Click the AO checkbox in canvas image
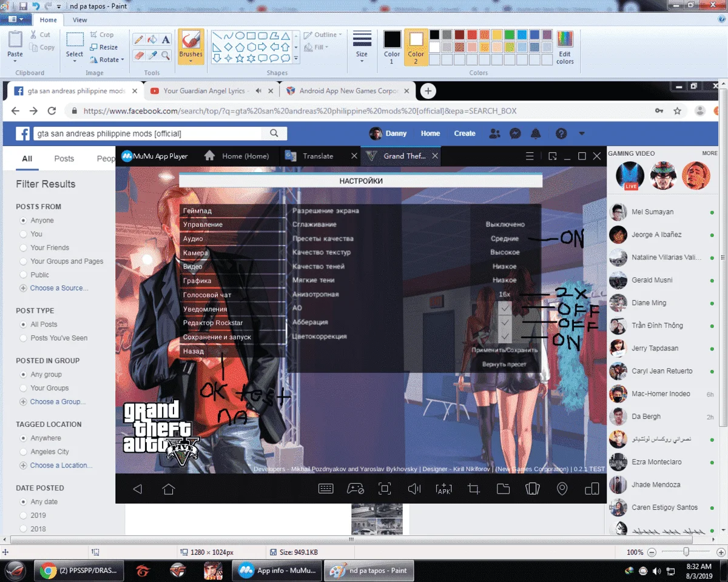The height and width of the screenshot is (582, 728). point(504,309)
